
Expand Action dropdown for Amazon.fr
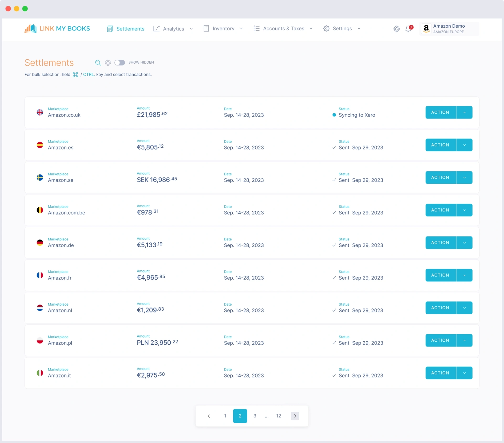(x=464, y=275)
